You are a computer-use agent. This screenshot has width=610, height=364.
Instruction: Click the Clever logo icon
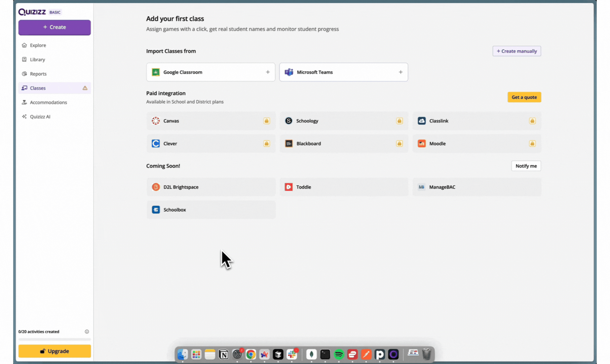point(156,144)
